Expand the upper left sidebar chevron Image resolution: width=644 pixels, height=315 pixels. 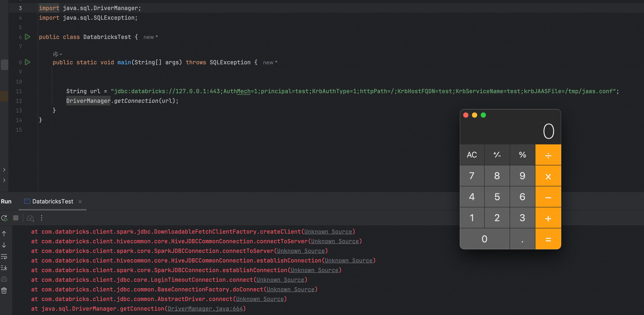click(x=4, y=170)
